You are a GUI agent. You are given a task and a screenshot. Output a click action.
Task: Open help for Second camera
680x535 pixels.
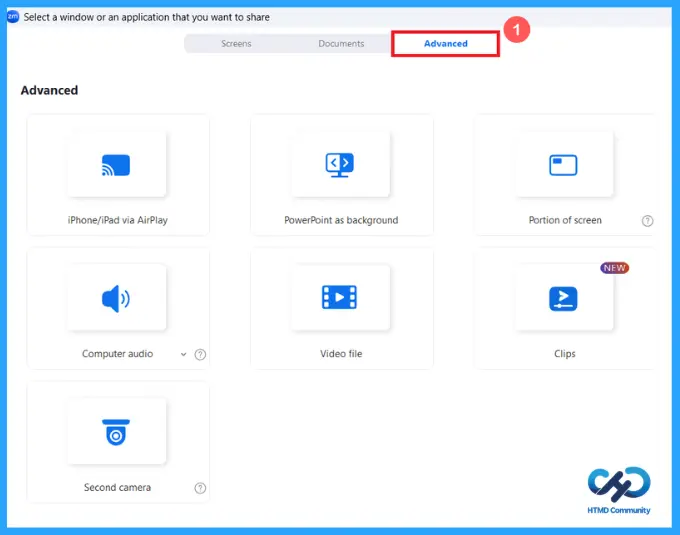pos(200,488)
